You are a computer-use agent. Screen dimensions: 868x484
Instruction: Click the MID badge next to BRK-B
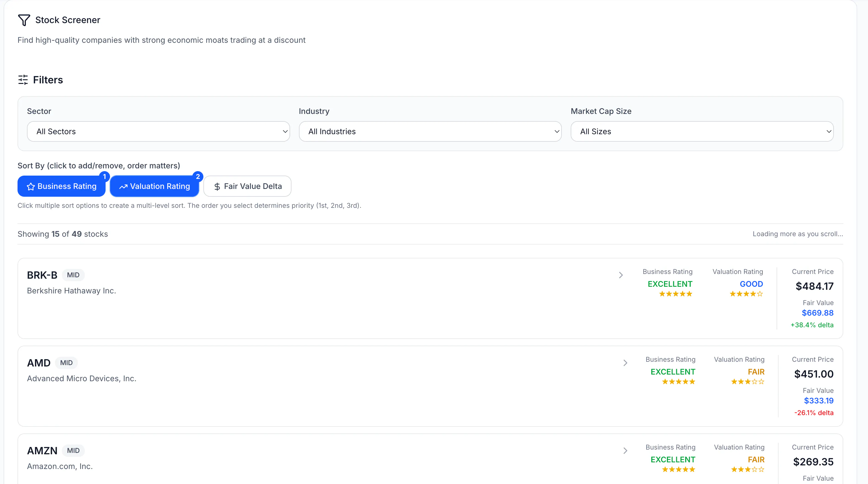pos(73,275)
